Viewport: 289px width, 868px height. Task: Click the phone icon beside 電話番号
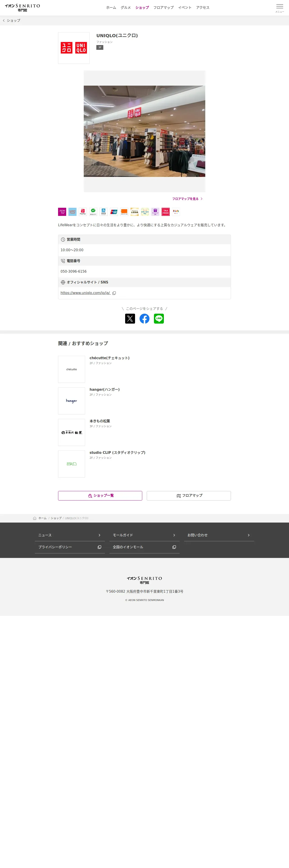click(63, 261)
